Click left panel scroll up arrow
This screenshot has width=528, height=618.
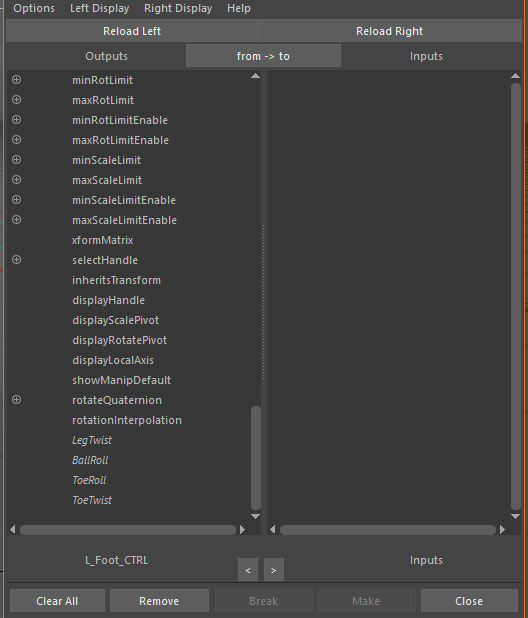point(255,76)
